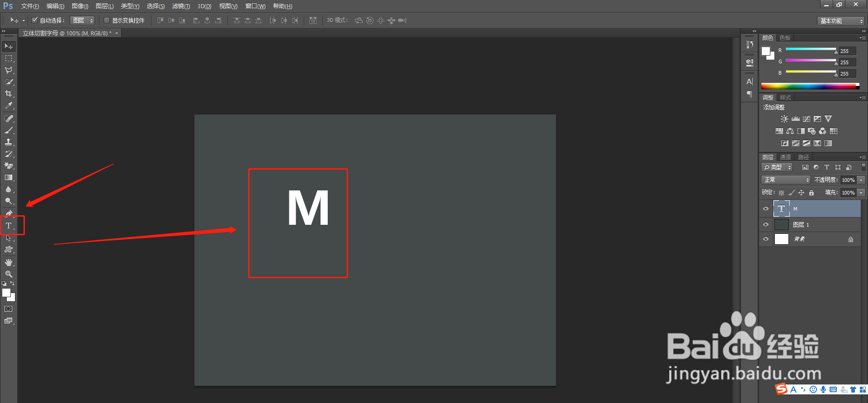868x403 pixels.
Task: Select the Gradient tool
Action: 9,178
